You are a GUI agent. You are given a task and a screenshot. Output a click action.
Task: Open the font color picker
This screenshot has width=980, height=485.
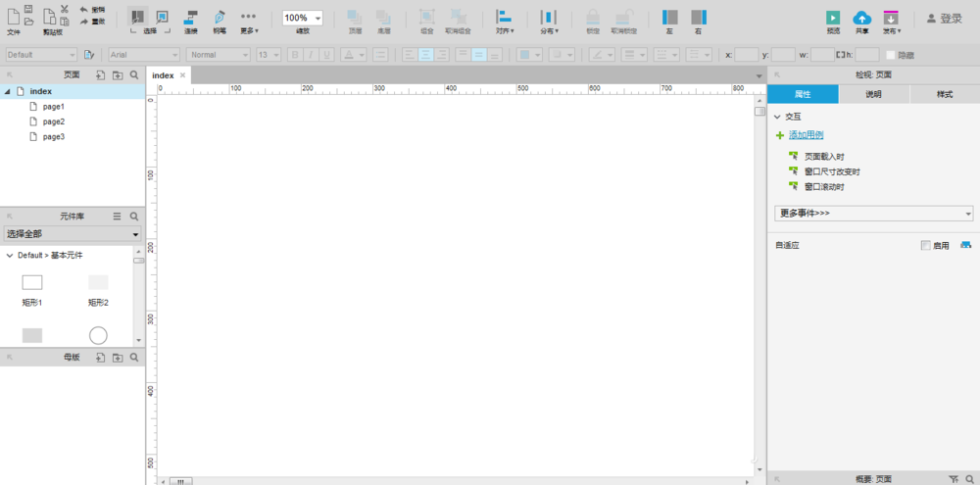tap(354, 55)
